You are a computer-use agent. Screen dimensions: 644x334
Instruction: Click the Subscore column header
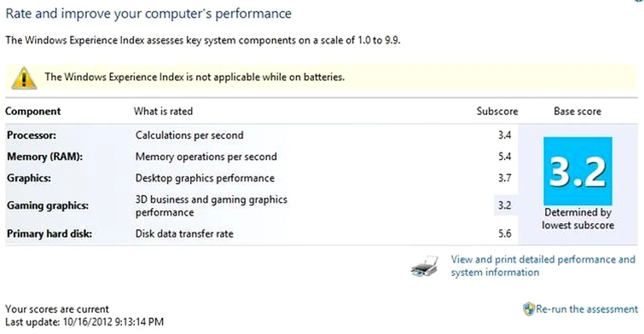(x=497, y=111)
